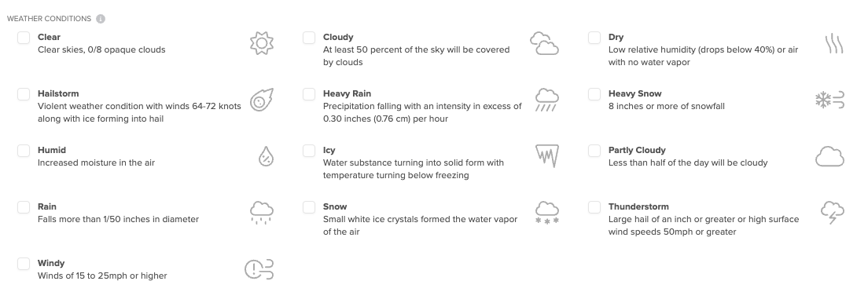Screen dimensions: 868x303
Task: Click the Dry heat waves icon
Action: point(833,43)
